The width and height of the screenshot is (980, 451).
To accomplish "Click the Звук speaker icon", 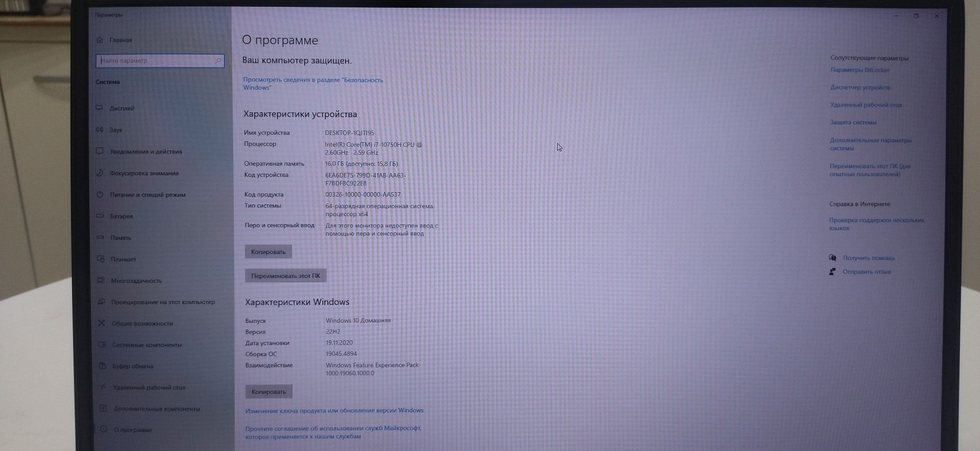I will [99, 129].
